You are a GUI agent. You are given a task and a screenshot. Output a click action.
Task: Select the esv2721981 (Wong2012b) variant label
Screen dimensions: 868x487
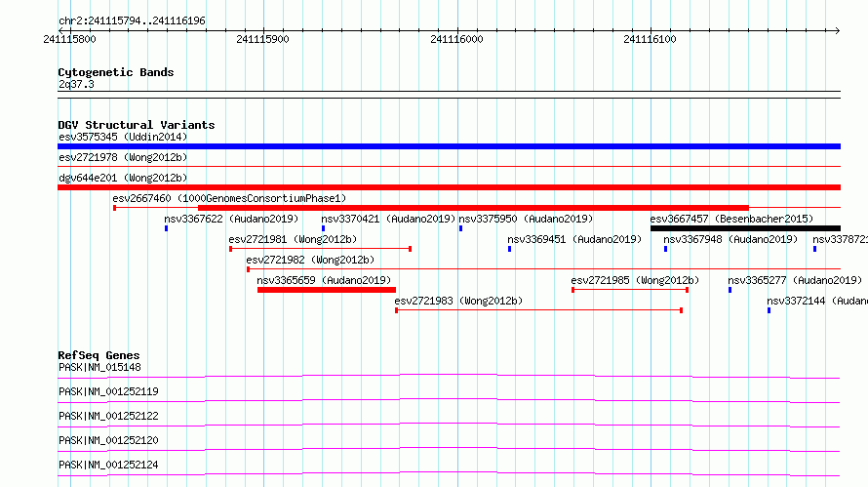[293, 239]
